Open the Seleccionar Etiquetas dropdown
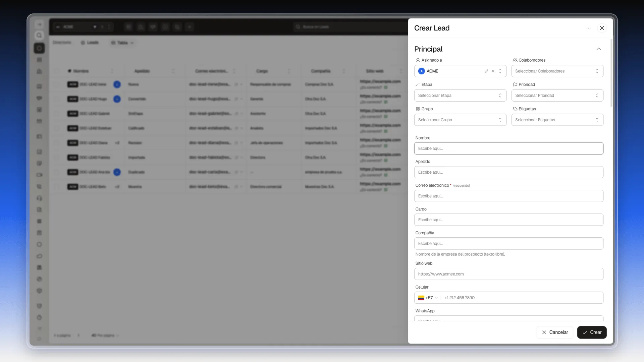 point(557,120)
